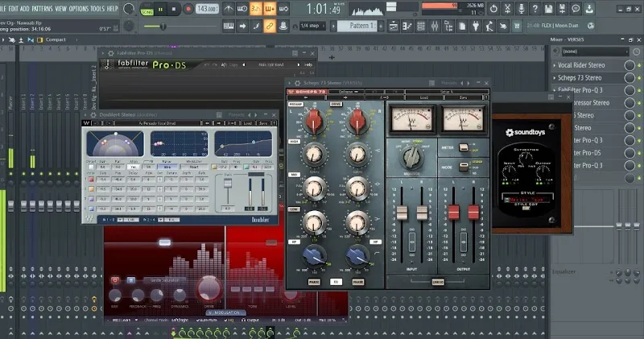
Task: Open the Channel rack from the toolbar
Action: [420, 27]
